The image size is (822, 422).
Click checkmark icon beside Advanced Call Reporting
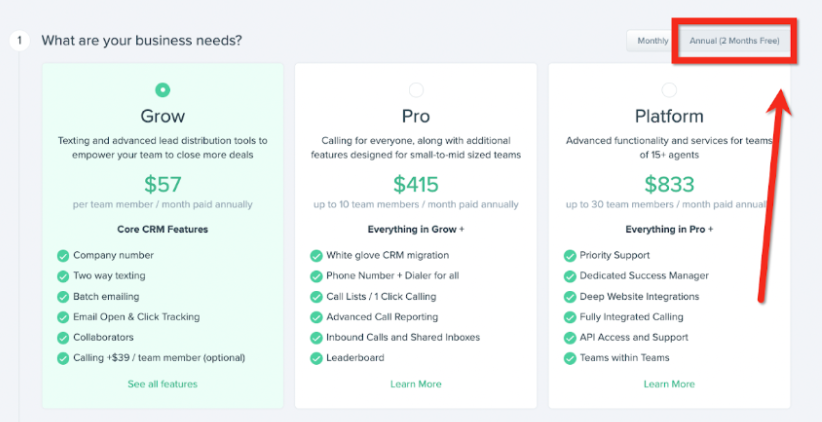click(316, 317)
